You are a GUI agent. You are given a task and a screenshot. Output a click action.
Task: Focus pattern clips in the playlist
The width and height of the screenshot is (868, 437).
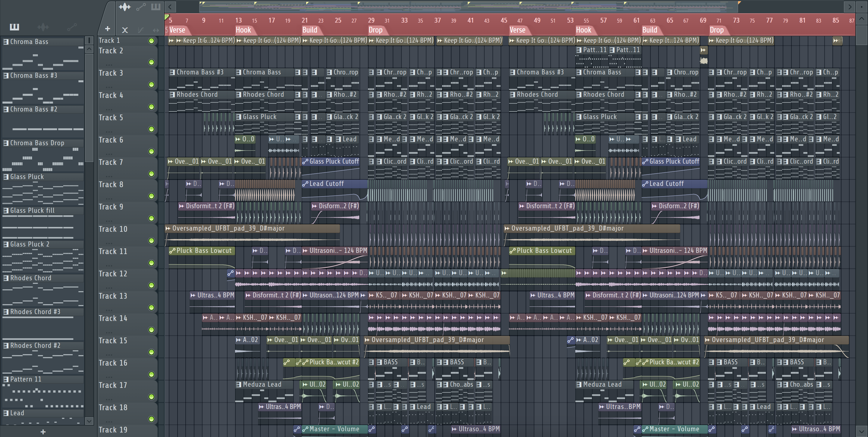pyautogui.click(x=156, y=7)
